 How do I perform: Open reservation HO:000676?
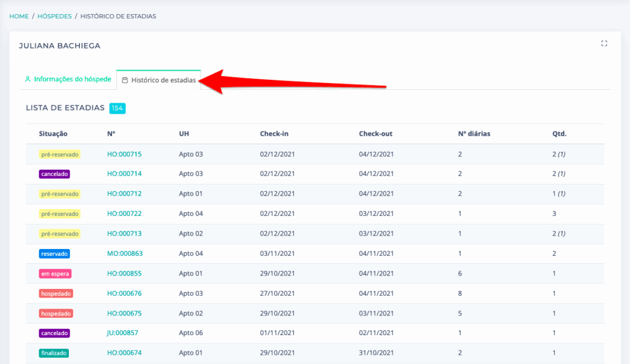[x=124, y=293]
